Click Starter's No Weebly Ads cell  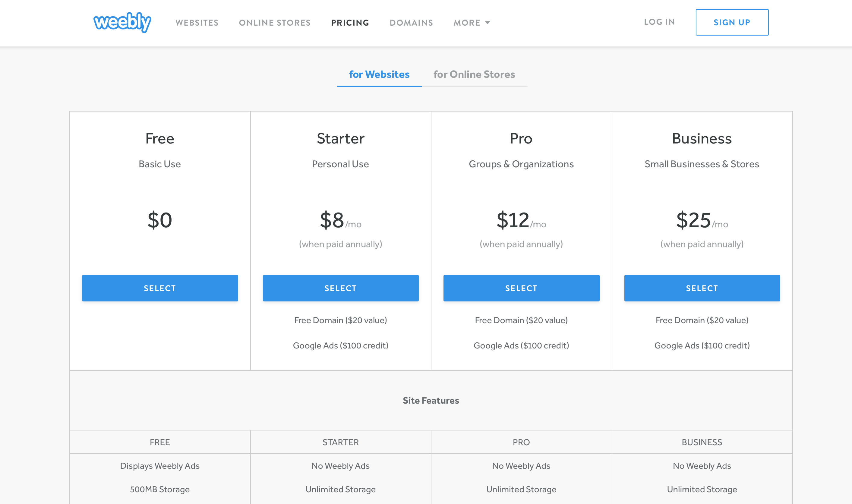341,466
